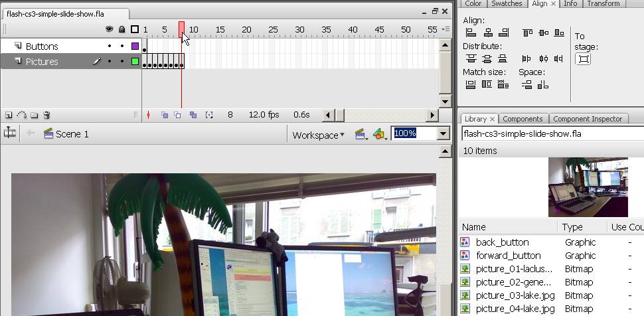The width and height of the screenshot is (644, 316).
Task: Enable Edit Multiple Frames
Action: click(x=193, y=115)
